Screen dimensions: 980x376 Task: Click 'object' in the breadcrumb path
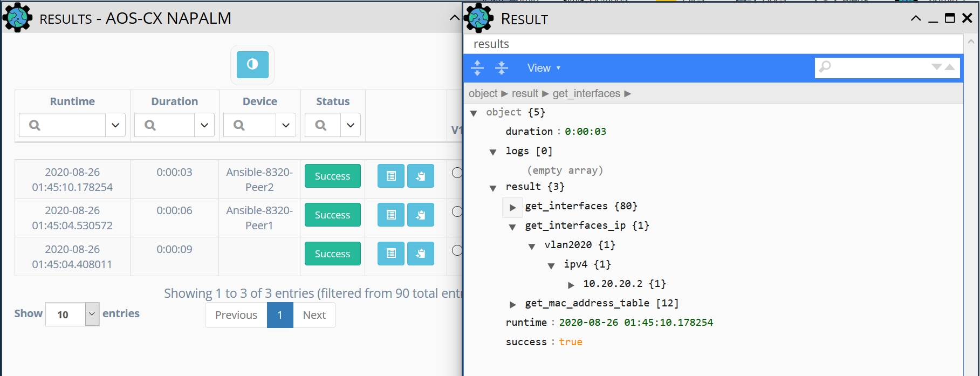tap(483, 93)
